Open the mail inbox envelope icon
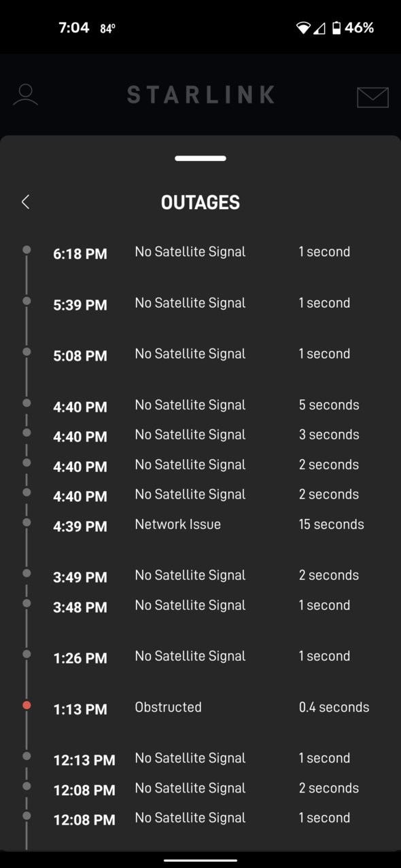The image size is (401, 868). [x=372, y=97]
